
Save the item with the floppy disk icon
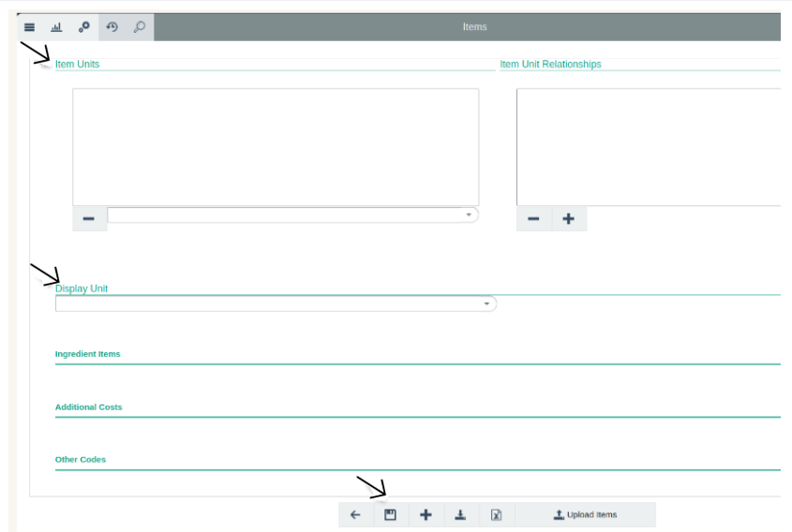pyautogui.click(x=391, y=515)
